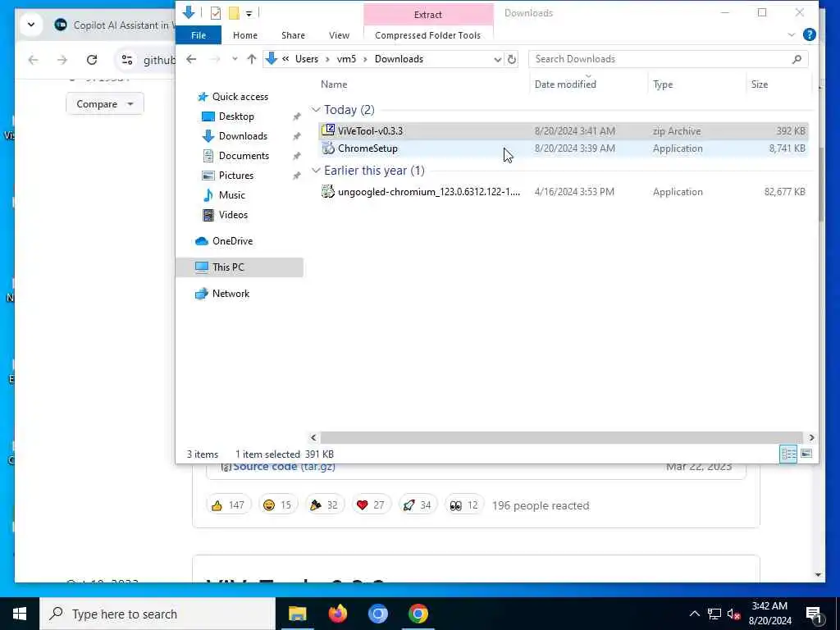
Task: Open Explorer Help question mark icon
Action: 809,34
